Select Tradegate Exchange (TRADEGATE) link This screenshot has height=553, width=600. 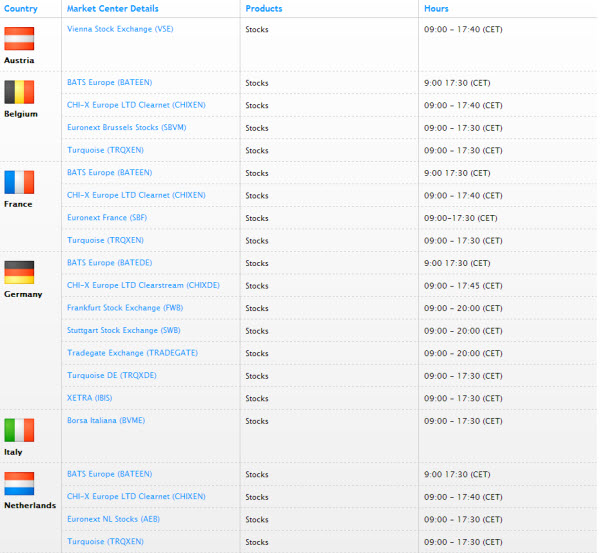click(133, 353)
